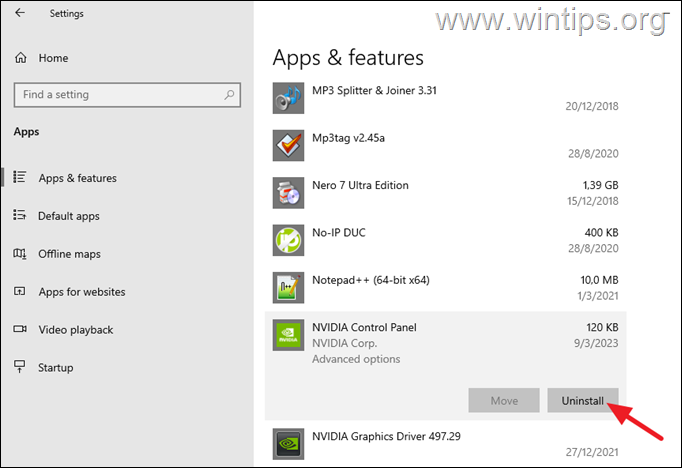
Task: Open Advanced options for NVIDIA Control Panel
Action: [x=356, y=359]
